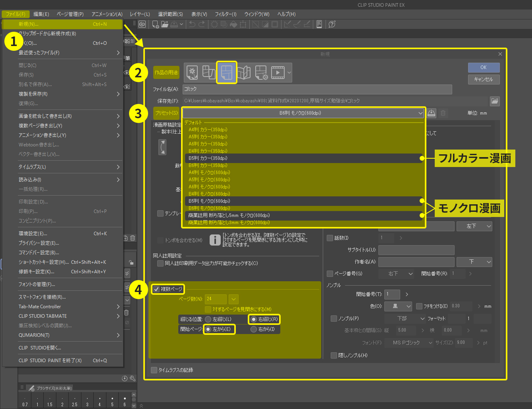
Task: Select the Comic project type icon
Action: pyautogui.click(x=226, y=73)
